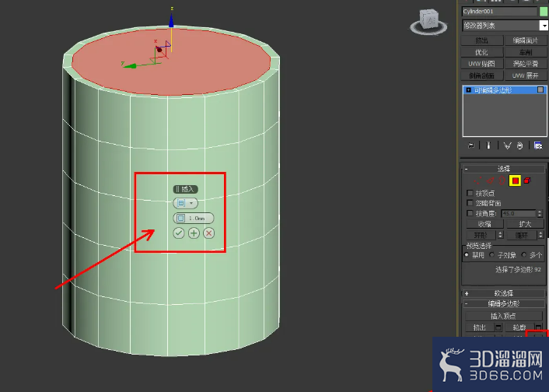
Task: Click the 插入顶点 button
Action: coord(503,316)
